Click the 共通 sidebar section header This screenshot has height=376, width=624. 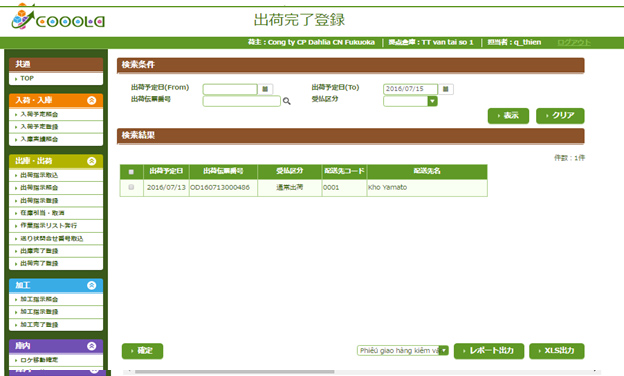(56, 64)
